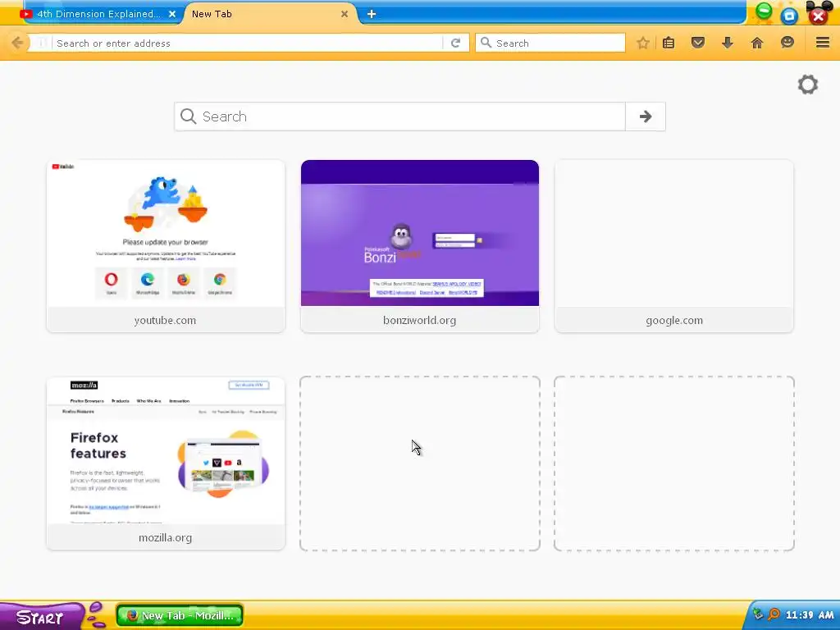This screenshot has width=840, height=630.
Task: Open the bonziworld.org tile
Action: [420, 246]
